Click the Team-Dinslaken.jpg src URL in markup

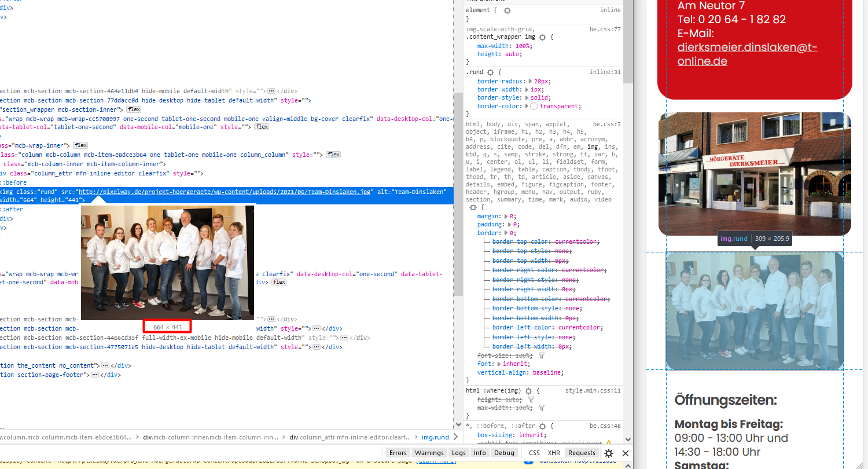tap(225, 192)
